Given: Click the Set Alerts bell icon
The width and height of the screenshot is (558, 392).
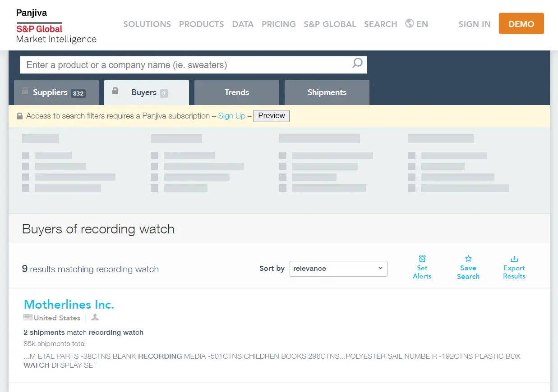Looking at the screenshot, I should [x=422, y=258].
